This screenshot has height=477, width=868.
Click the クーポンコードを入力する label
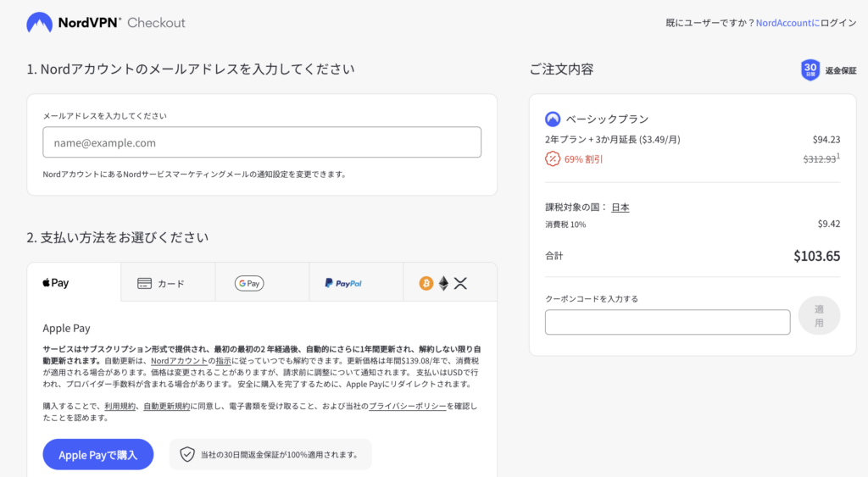coord(592,299)
